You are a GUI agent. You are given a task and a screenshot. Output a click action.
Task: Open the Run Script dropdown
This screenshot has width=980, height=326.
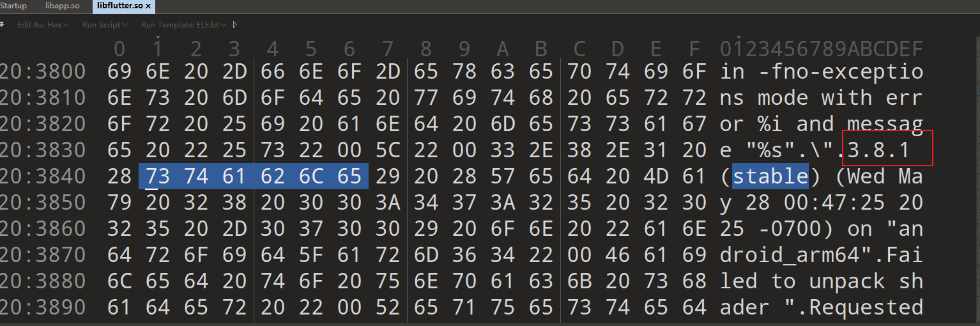point(105,24)
